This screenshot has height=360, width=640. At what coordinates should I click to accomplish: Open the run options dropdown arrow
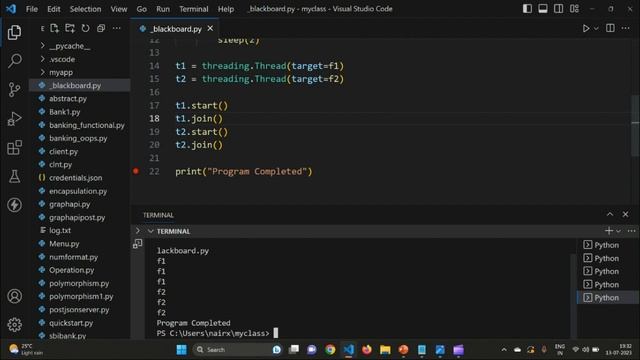596,29
